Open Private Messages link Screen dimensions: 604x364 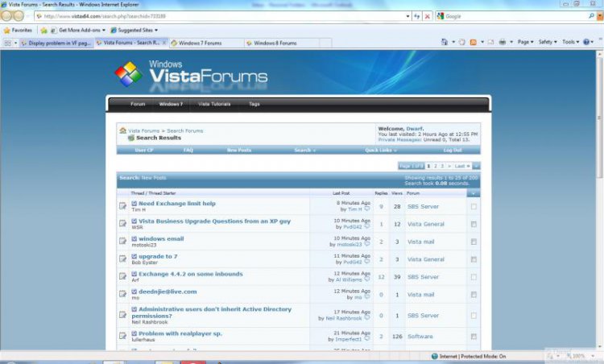[x=399, y=140]
